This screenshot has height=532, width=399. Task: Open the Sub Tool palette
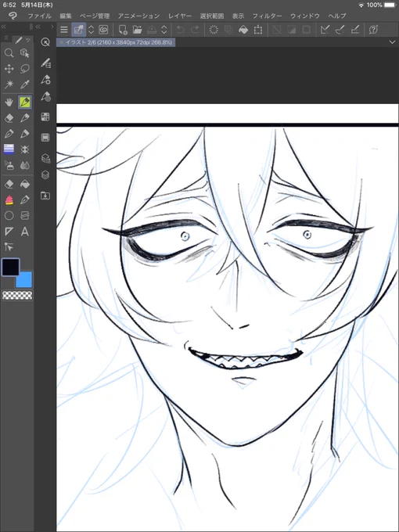45,63
